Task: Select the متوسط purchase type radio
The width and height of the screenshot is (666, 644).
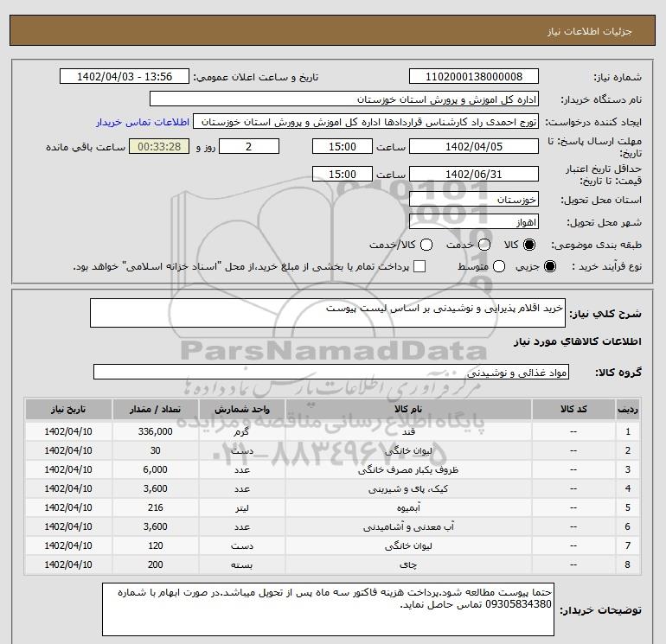Action: click(499, 266)
